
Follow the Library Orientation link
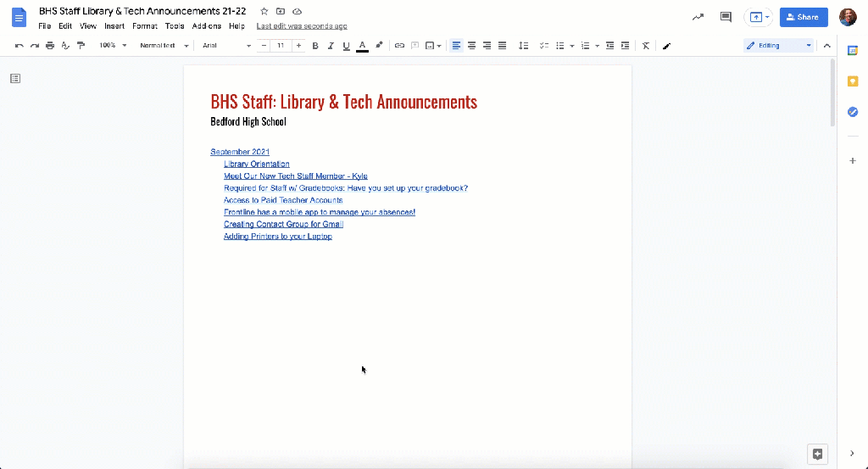(x=257, y=164)
